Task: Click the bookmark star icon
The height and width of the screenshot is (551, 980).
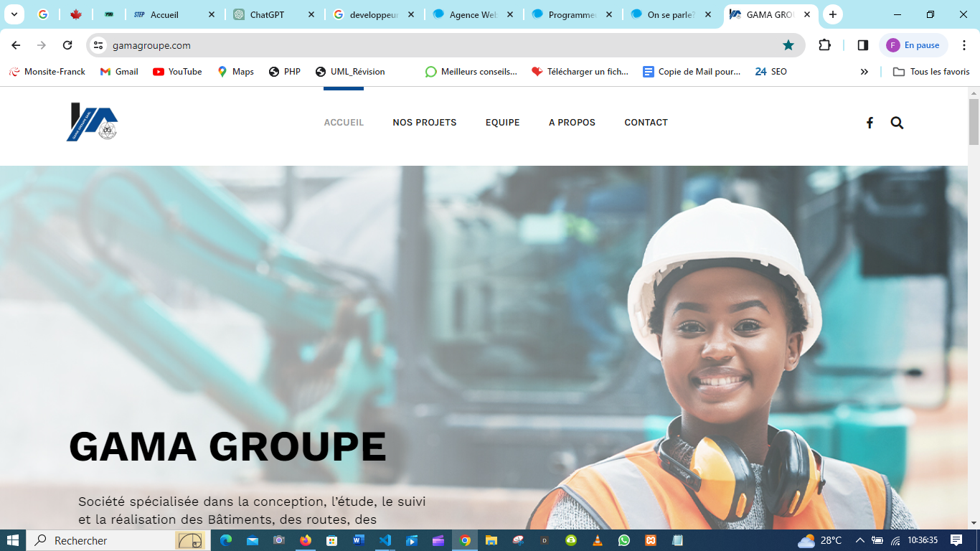Action: [788, 45]
